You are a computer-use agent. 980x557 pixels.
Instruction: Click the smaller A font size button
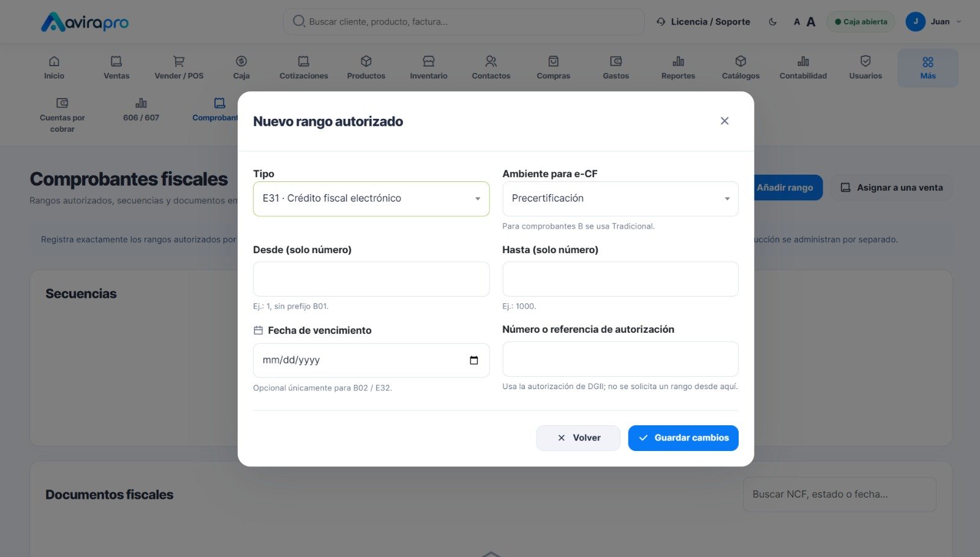coord(797,22)
